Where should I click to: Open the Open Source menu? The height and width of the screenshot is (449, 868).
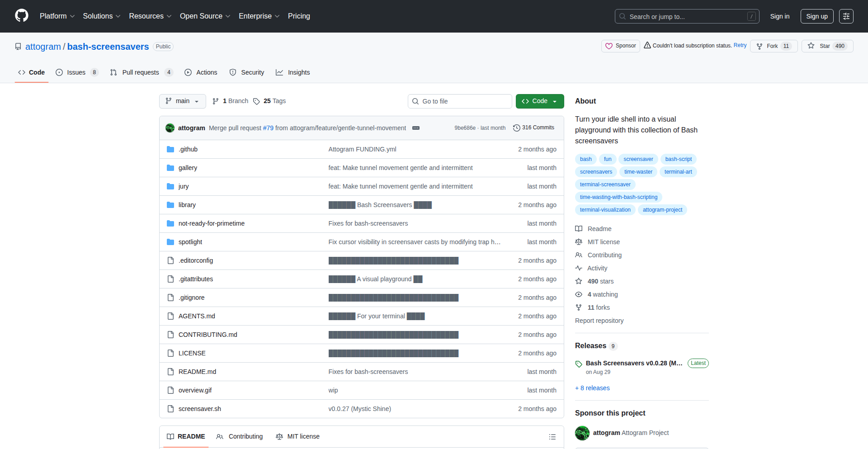205,16
